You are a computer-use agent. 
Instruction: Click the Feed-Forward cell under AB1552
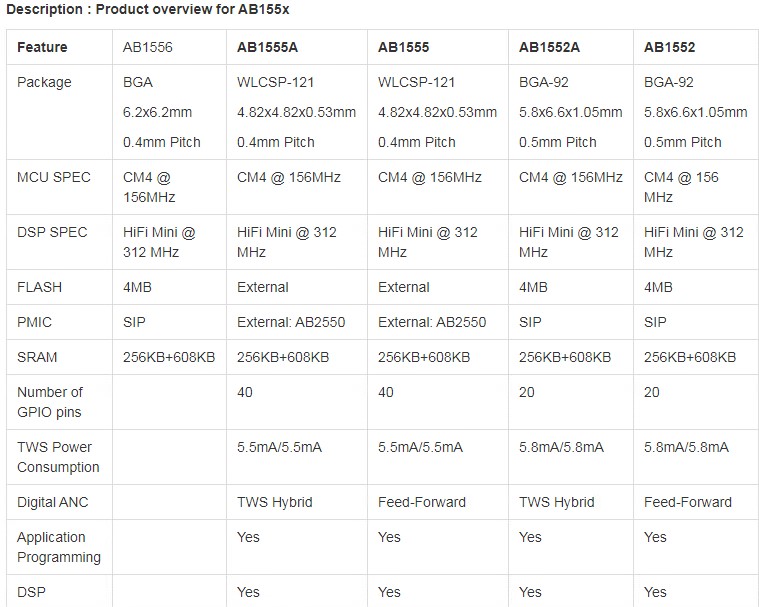687,502
